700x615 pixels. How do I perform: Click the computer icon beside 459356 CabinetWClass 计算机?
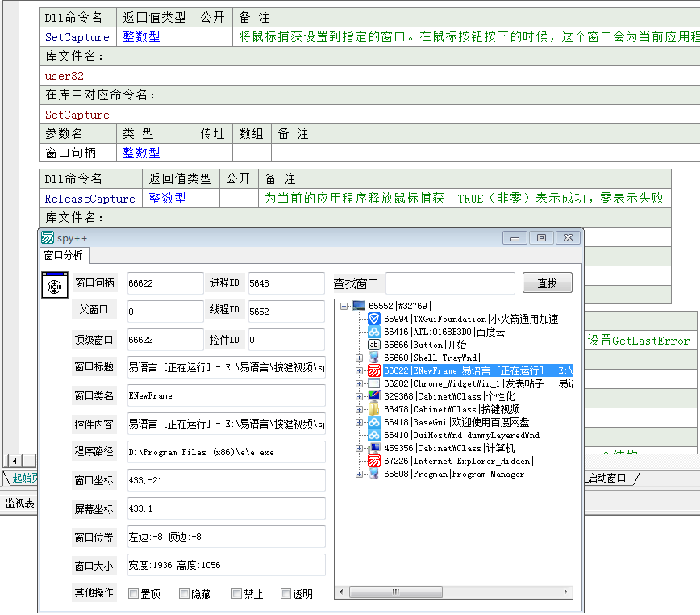(373, 448)
